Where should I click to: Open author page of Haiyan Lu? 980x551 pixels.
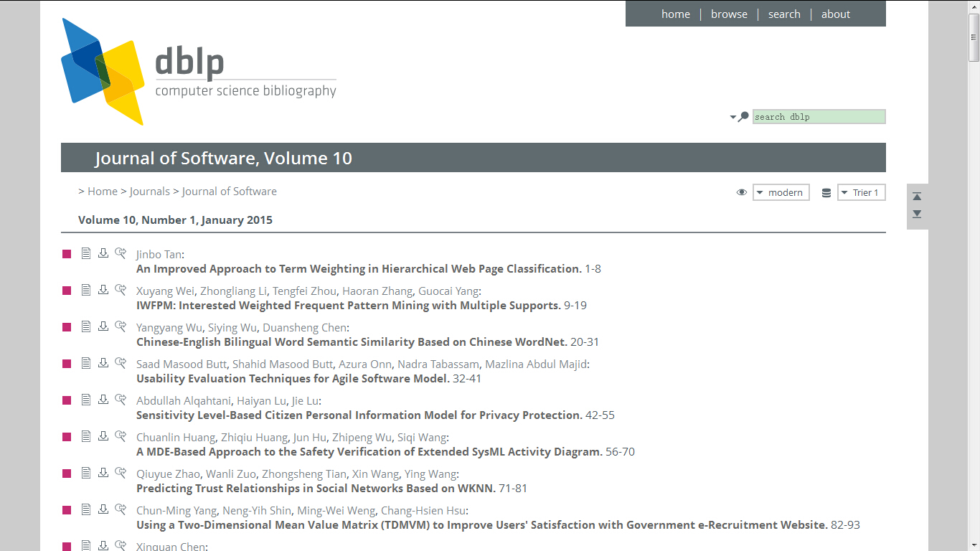(261, 401)
